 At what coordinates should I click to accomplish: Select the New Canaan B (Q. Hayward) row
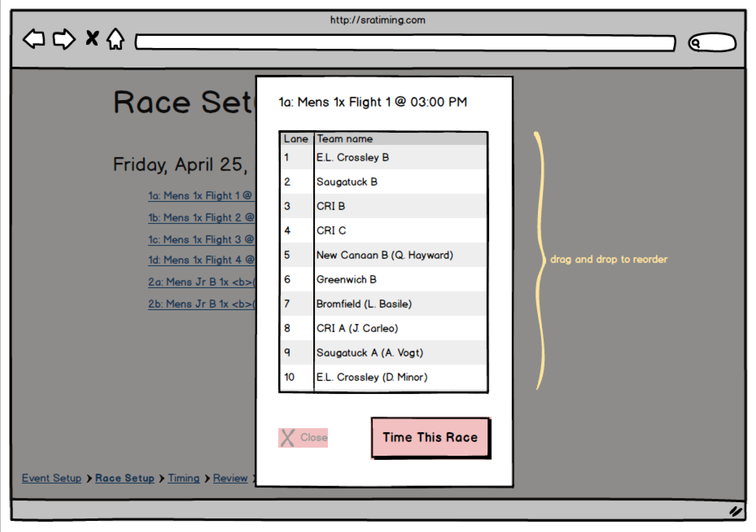(383, 255)
